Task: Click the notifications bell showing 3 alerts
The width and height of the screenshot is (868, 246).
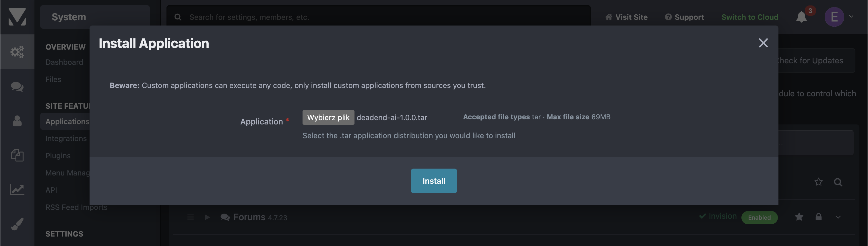Action: coord(802,17)
